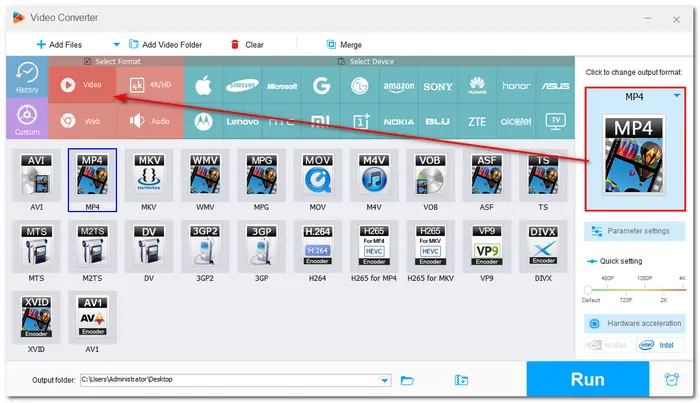Pick the MTS camcorder format icon
Screen dimensions: 700x403
coord(36,246)
